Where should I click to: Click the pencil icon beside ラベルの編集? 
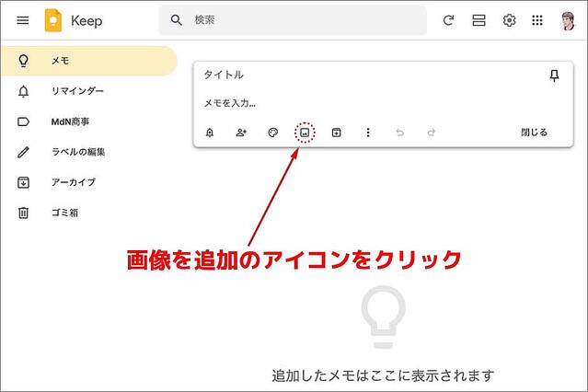(24, 152)
